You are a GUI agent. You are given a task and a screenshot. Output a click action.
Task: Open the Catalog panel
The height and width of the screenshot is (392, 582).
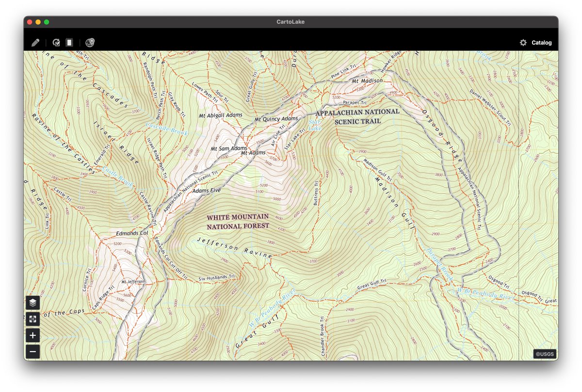click(541, 43)
